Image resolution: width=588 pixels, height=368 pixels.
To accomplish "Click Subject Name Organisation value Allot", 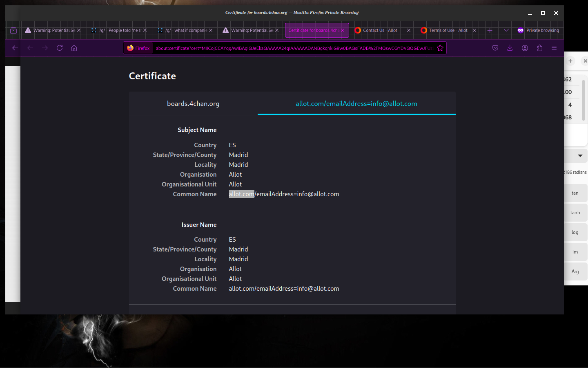I will click(x=235, y=175).
